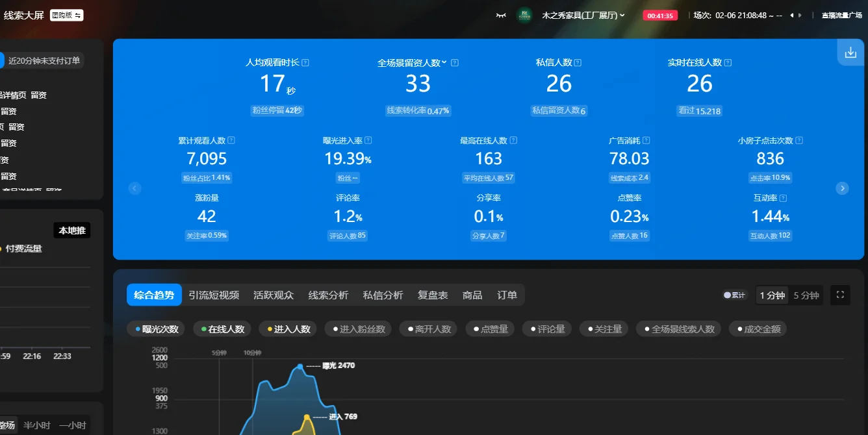Switch version via 团购版 badge
The image size is (868, 435).
tap(66, 15)
